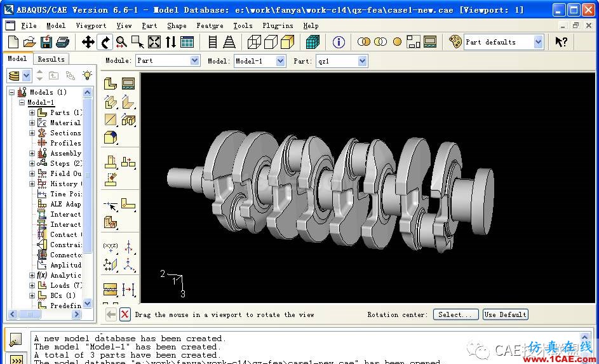Viewport: 599px width, 364px height.
Task: Turn perspective on with converging-lines icon
Action: pos(229,42)
